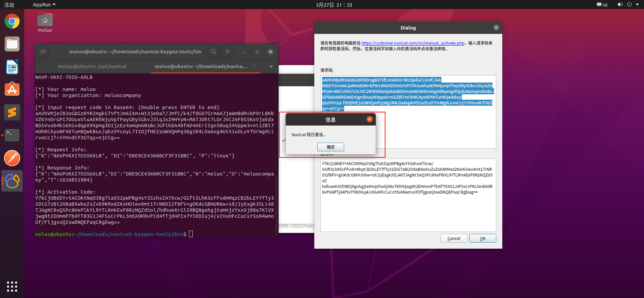Expand the system menu arrow in top bar
Screen dimensions: 644x298
coord(637,4)
